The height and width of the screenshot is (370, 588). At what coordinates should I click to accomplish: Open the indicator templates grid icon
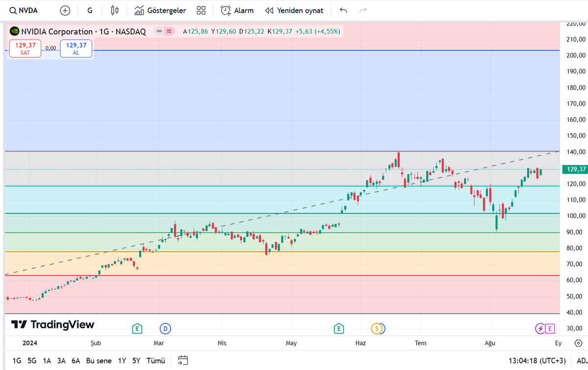click(x=201, y=10)
